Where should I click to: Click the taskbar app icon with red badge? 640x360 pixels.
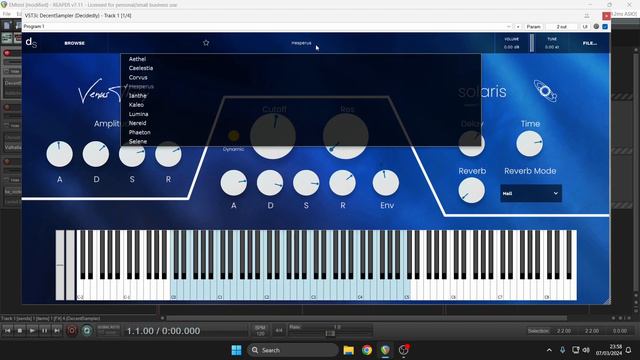click(x=404, y=350)
